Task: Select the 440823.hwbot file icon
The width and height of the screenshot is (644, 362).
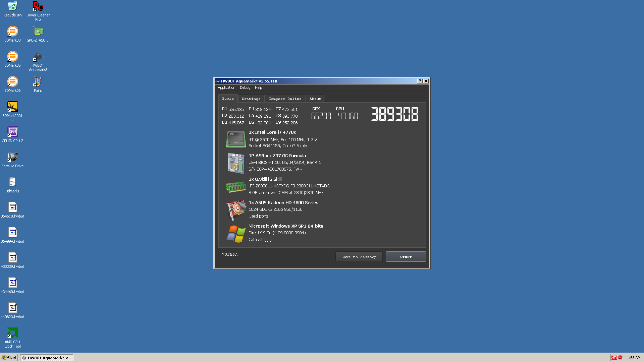Action: click(12, 311)
